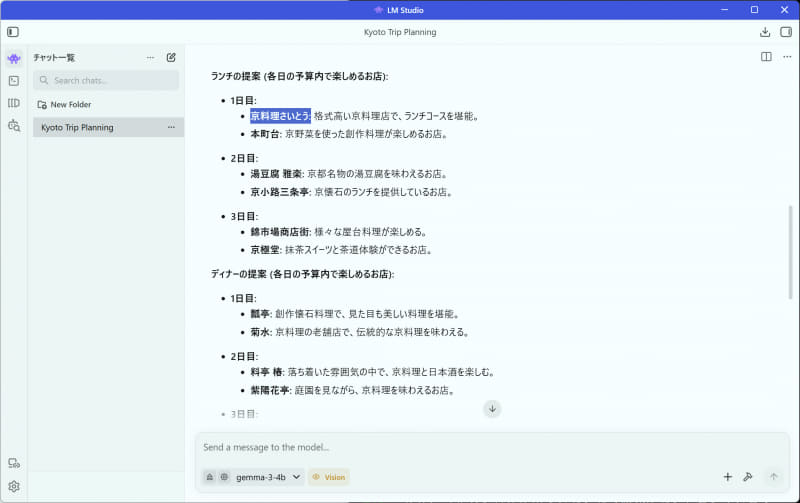This screenshot has height=503, width=800.
Task: Click the ディナーの提案 heading
Action: pos(303,274)
